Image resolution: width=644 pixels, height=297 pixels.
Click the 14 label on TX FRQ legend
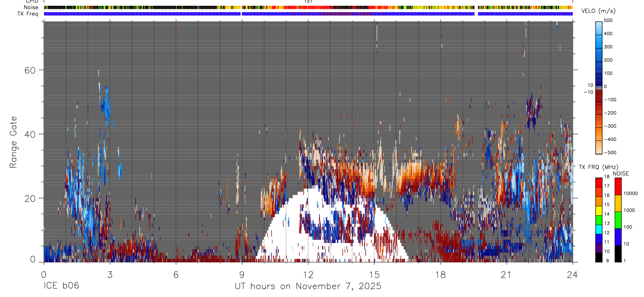pos(607,214)
